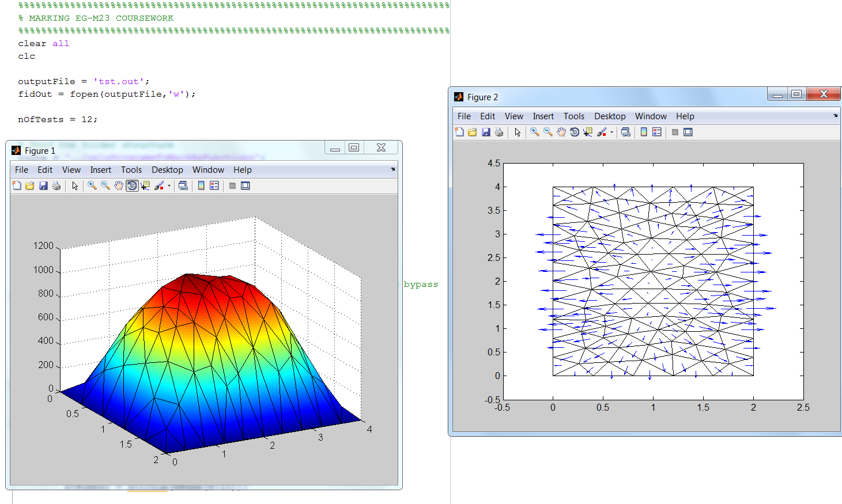The height and width of the screenshot is (504, 842).
Task: Click New Figure icon in Figure 2 toolbar
Action: tap(459, 132)
